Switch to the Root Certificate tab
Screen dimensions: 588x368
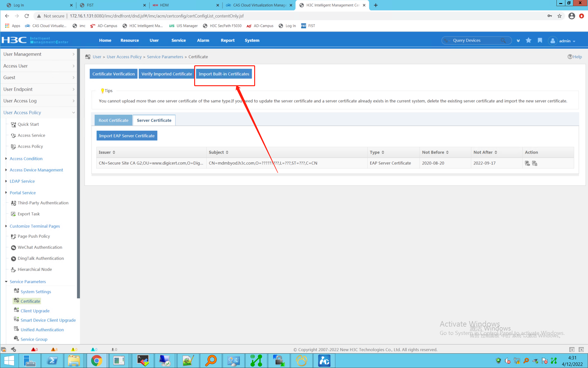pos(113,120)
